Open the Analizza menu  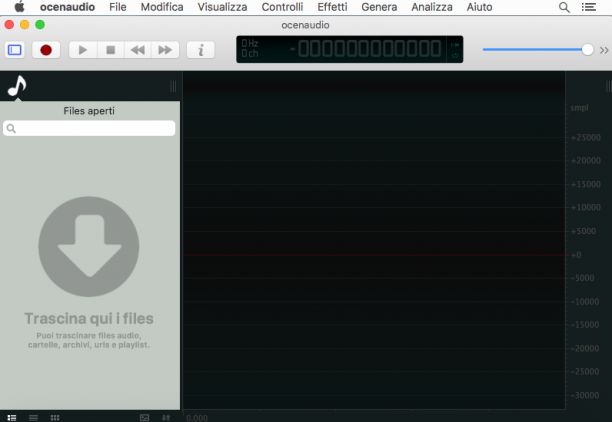[432, 7]
